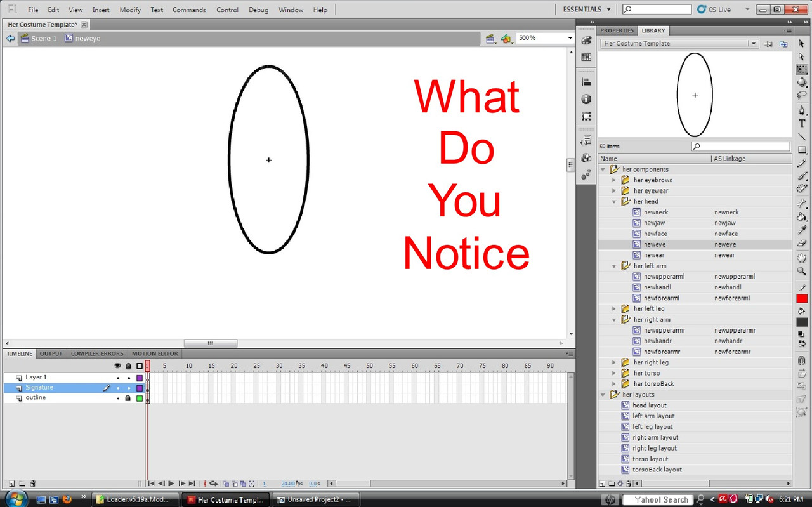The image size is (812, 507).
Task: Toggle the lock on the outline layer
Action: click(128, 398)
